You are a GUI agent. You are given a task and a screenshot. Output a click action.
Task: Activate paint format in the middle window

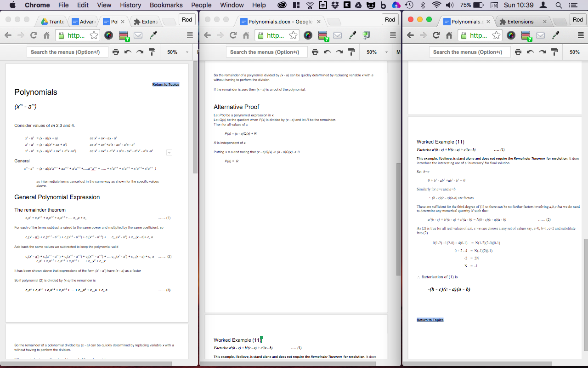[x=351, y=52]
